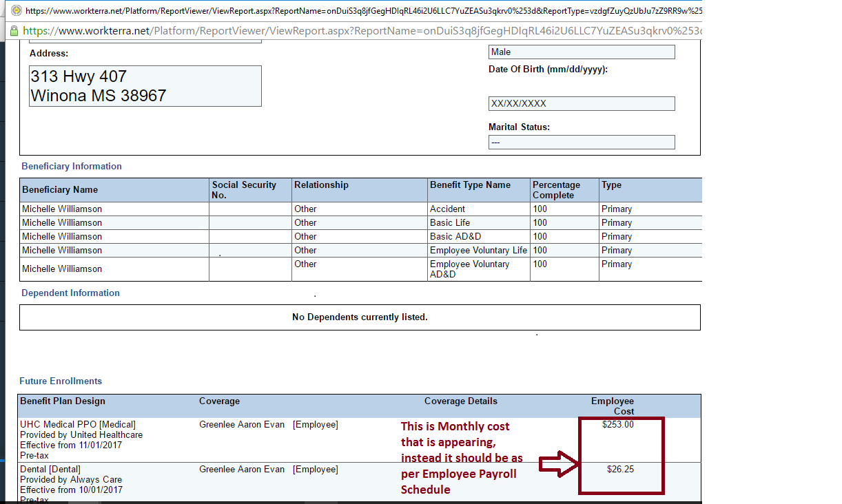Click the Marital Status field
The image size is (842, 504).
[x=581, y=142]
